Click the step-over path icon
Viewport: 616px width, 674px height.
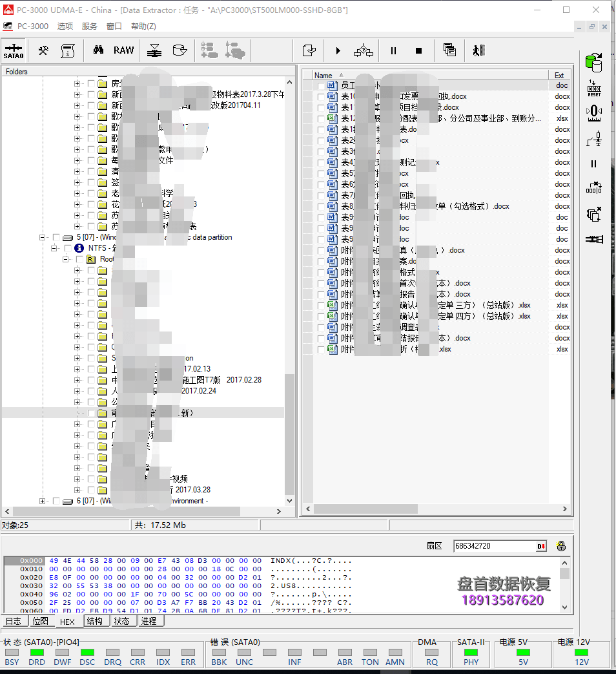(364, 50)
